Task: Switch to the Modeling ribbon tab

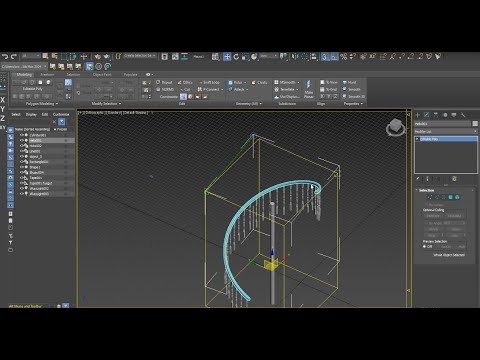Action: pos(24,75)
